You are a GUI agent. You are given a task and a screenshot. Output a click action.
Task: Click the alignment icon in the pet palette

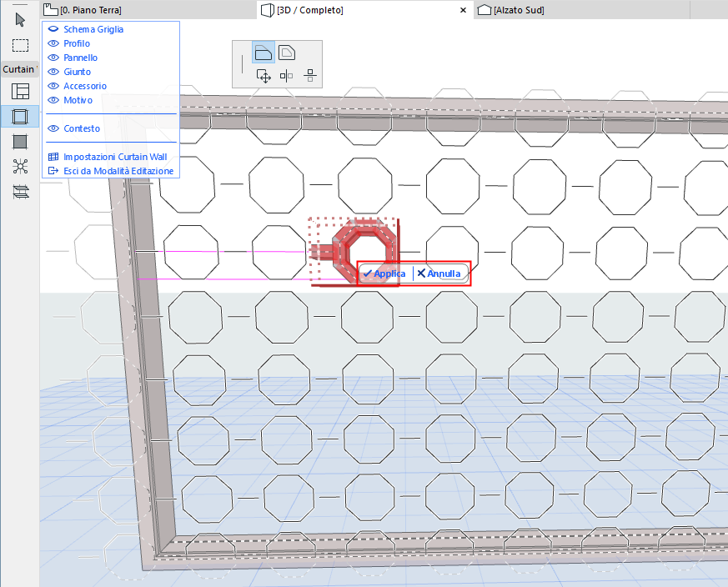click(310, 75)
